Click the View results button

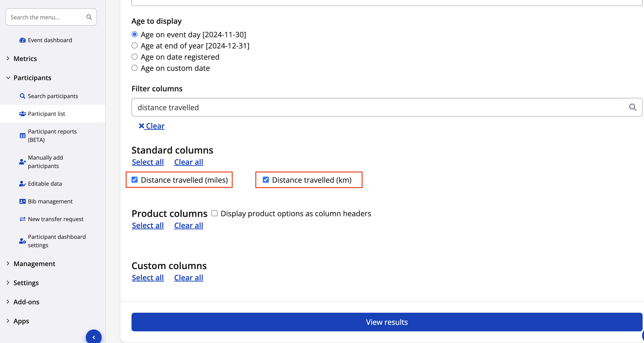387,322
